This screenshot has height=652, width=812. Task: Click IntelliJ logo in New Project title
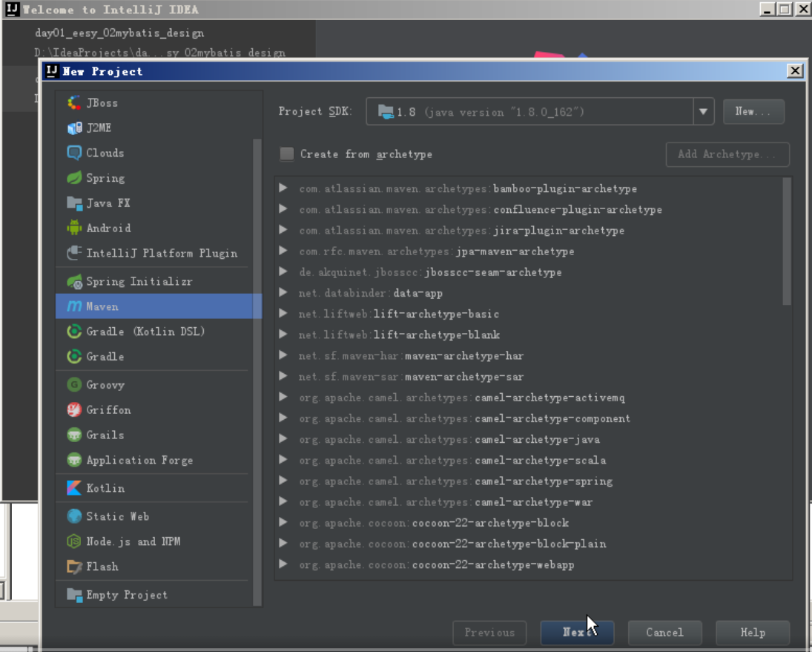pyautogui.click(x=52, y=71)
